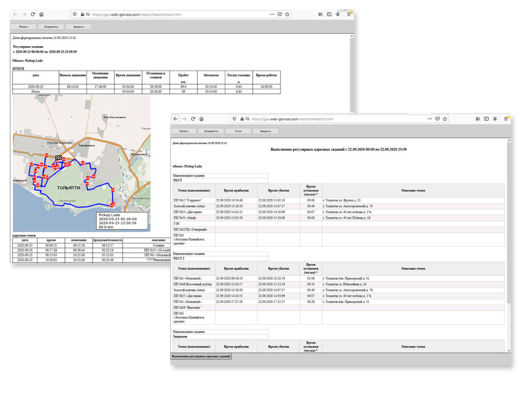Viewport: 532px width, 394px height.
Task: Reload page in reportwizard browser window
Action: (x=33, y=14)
